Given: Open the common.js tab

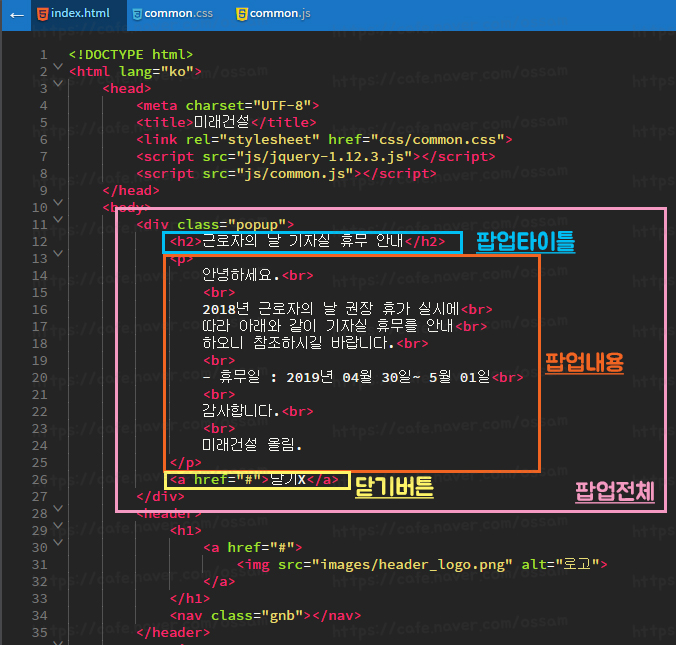Looking at the screenshot, I should [x=273, y=14].
